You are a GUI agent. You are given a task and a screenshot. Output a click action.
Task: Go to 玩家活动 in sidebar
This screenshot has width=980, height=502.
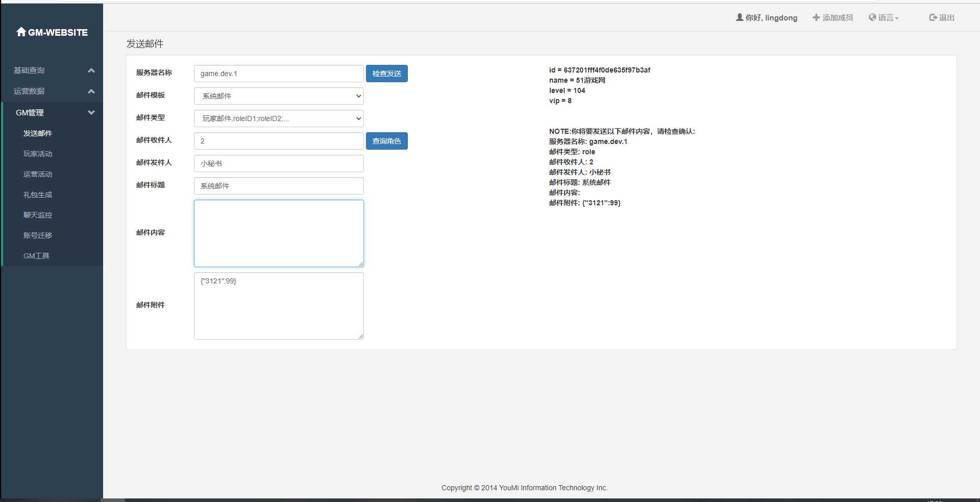[x=38, y=154]
